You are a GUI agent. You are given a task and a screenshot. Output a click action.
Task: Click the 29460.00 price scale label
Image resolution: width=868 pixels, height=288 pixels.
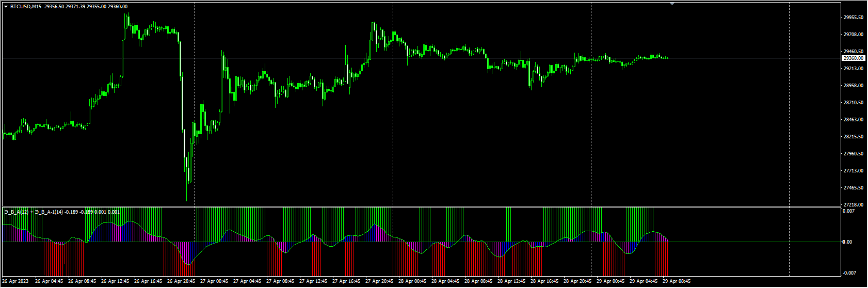click(854, 52)
